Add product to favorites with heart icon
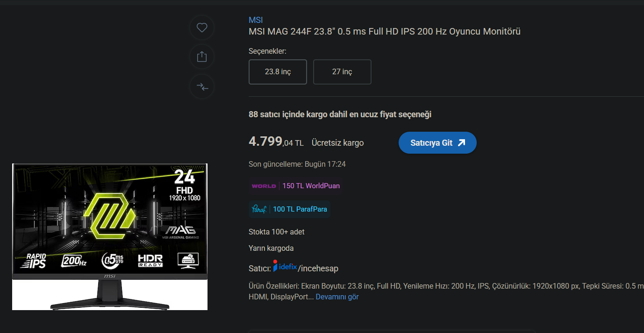The height and width of the screenshot is (333, 644). [x=202, y=28]
